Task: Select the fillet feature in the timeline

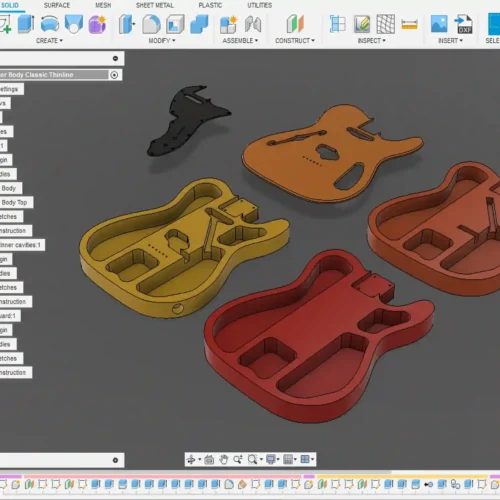Action: 229,484
